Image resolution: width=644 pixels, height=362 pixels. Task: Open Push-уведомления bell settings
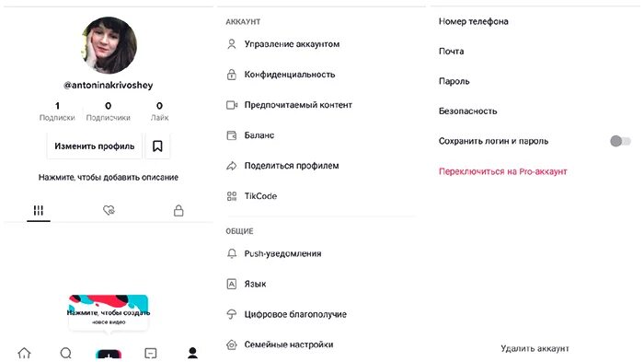(320, 253)
